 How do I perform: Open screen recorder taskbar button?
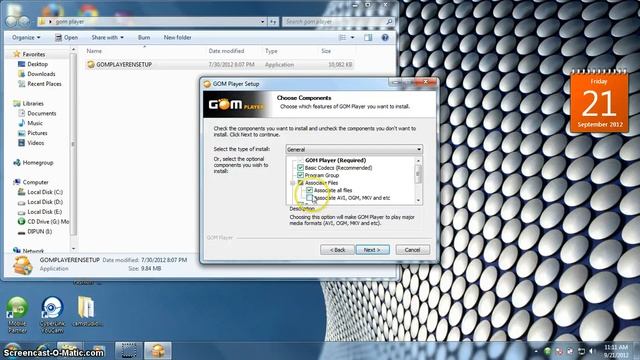pyautogui.click(x=129, y=351)
